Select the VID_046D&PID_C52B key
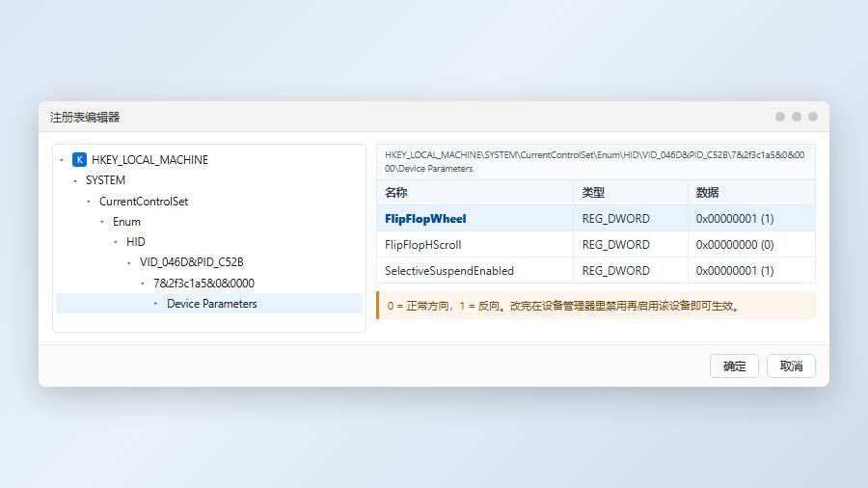Viewport: 868px width, 488px height. click(192, 262)
